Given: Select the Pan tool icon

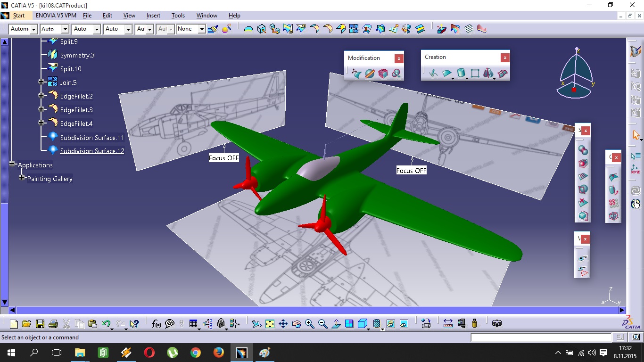Looking at the screenshot, I should point(283,324).
